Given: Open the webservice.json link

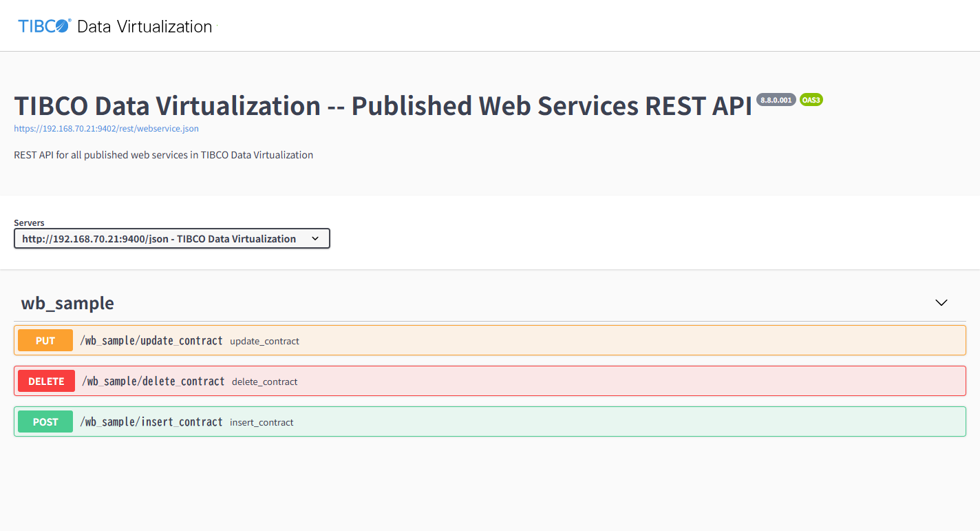Looking at the screenshot, I should coord(107,128).
